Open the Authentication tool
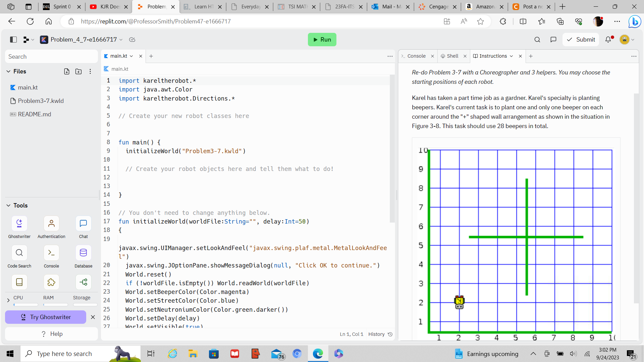Screen dimensions: 644x362 51,224
